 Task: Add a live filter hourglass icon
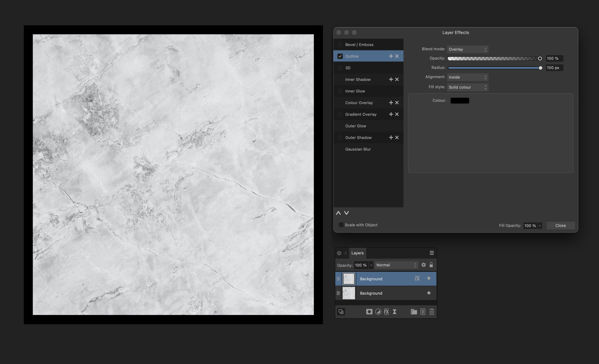coord(394,312)
